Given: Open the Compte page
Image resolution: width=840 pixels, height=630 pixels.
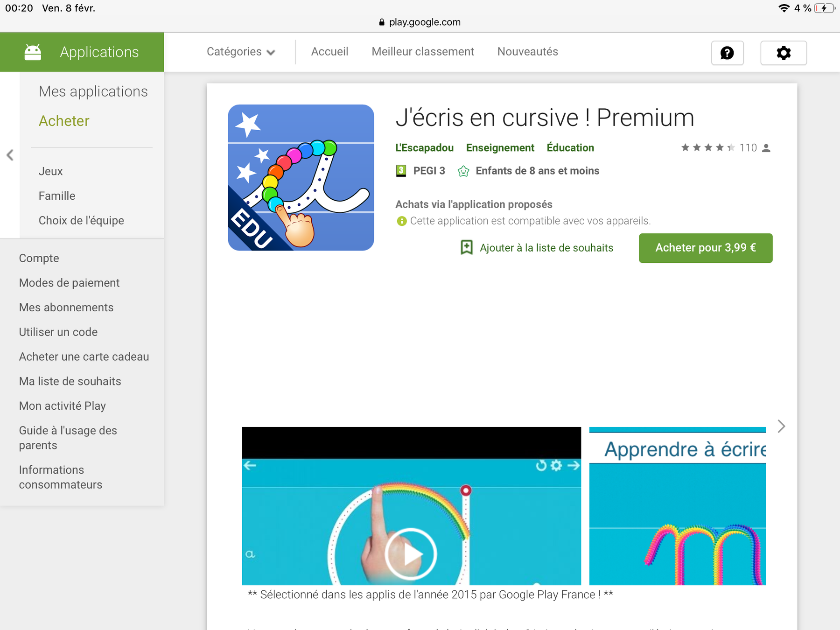Looking at the screenshot, I should pyautogui.click(x=39, y=259).
